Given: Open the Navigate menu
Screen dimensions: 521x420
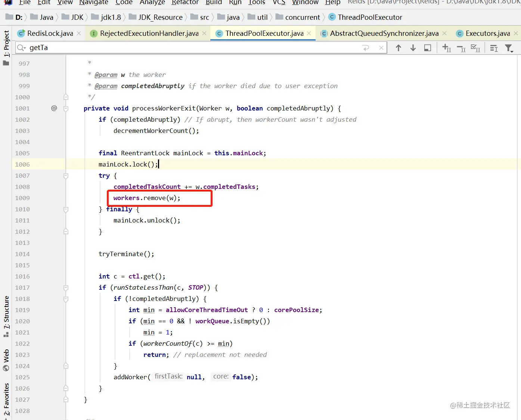Looking at the screenshot, I should click(94, 2).
